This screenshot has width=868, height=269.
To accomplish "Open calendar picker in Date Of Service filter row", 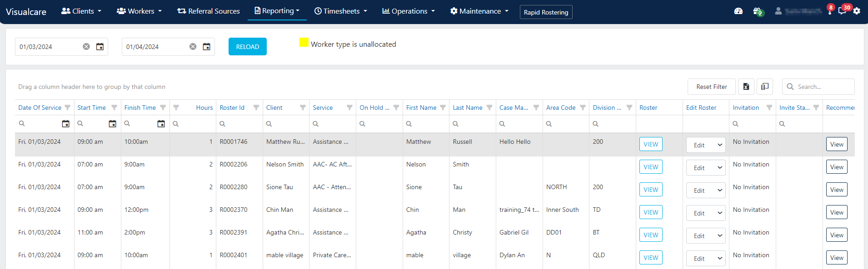I will point(66,124).
